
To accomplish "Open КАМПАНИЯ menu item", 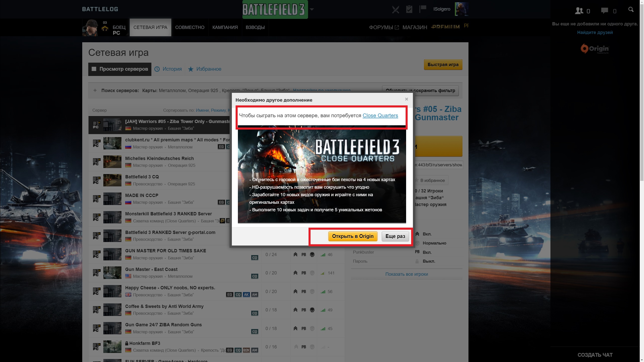I will click(225, 27).
